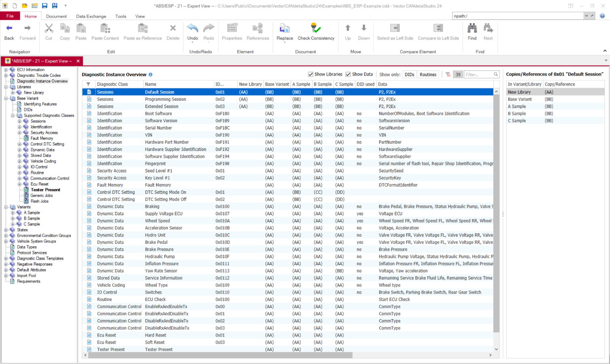Click the Copy icon in ribbon
610x364 pixels.
tap(65, 28)
